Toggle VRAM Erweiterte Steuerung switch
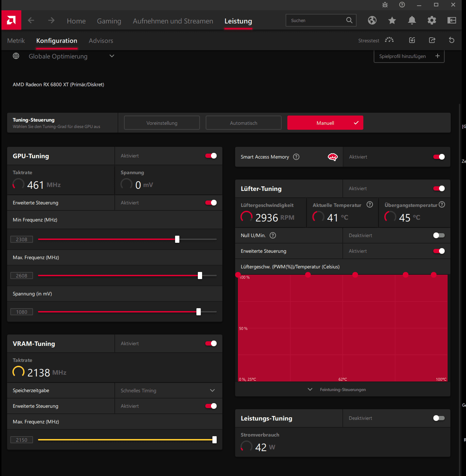The image size is (466, 476). coord(211,406)
